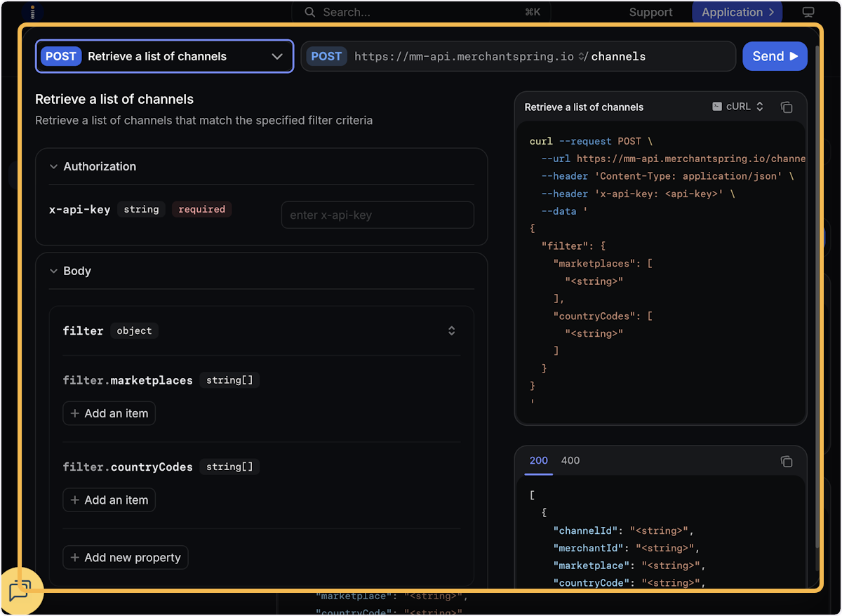Click the 'object' type badge beside filter
The image size is (842, 616).
pyautogui.click(x=135, y=330)
